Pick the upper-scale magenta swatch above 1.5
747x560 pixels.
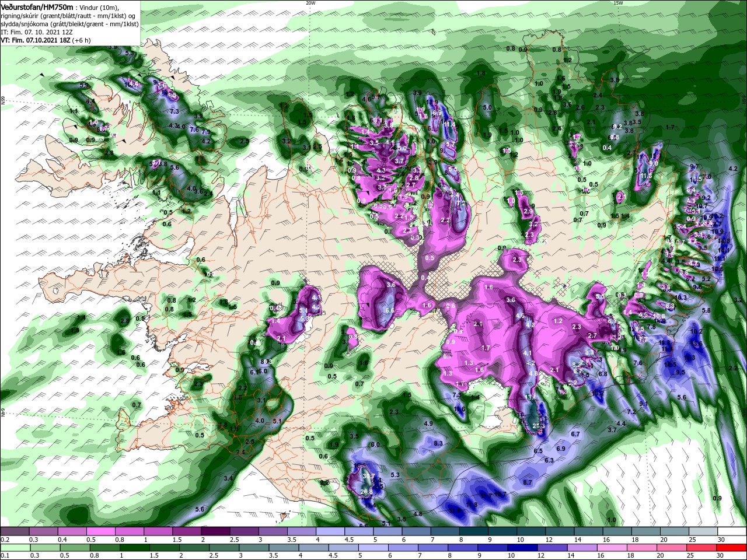186,531
